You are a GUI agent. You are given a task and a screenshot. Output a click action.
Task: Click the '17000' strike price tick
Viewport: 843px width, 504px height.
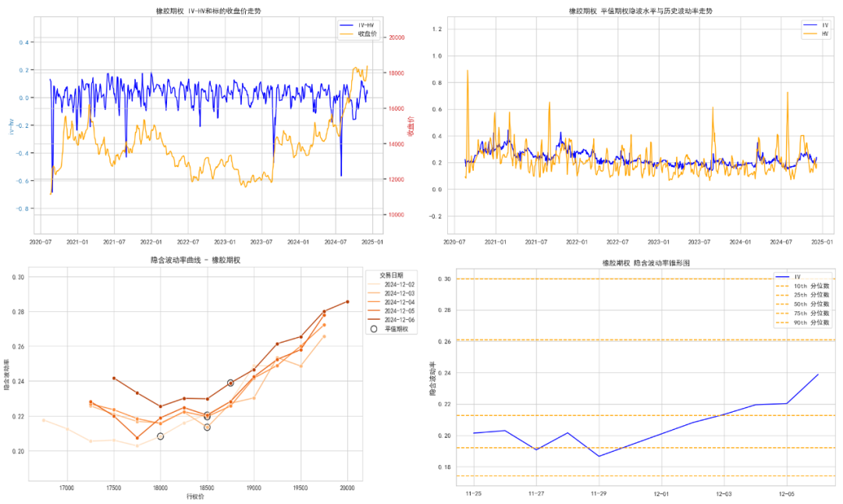click(66, 488)
